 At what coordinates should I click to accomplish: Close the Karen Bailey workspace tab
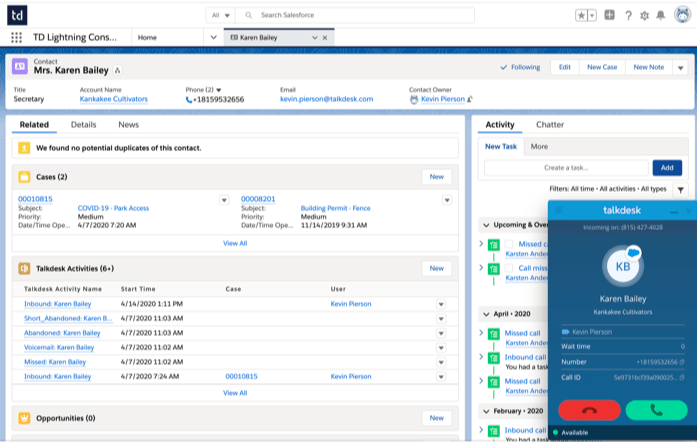coord(325,38)
